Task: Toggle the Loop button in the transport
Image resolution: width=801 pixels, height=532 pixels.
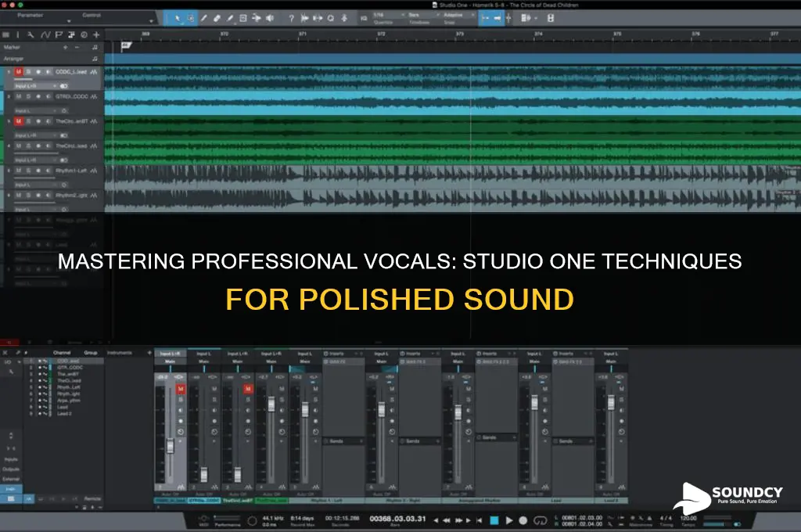Action: click(540, 520)
